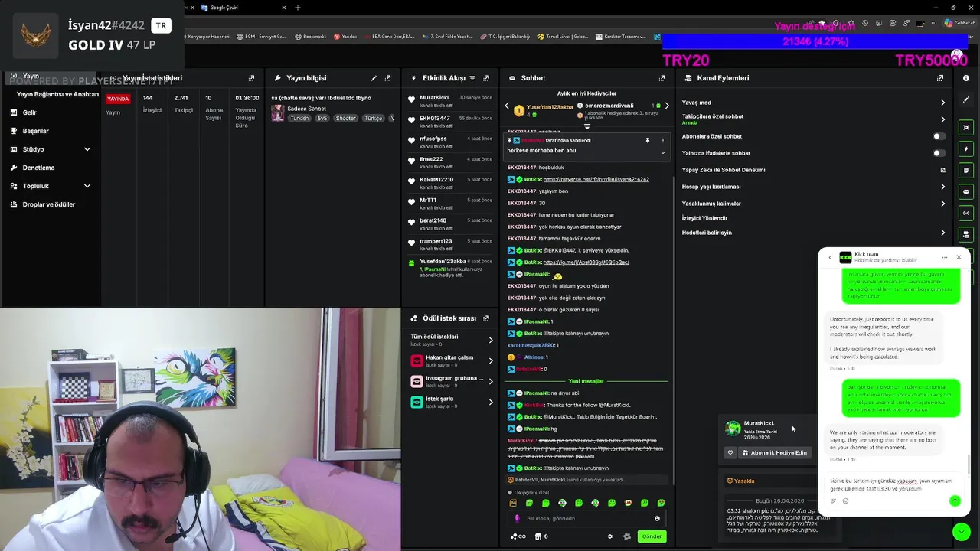Viewport: 980px width, 551px height.
Task: Pop out the Yayın bilgisi panel
Action: pyautogui.click(x=387, y=78)
